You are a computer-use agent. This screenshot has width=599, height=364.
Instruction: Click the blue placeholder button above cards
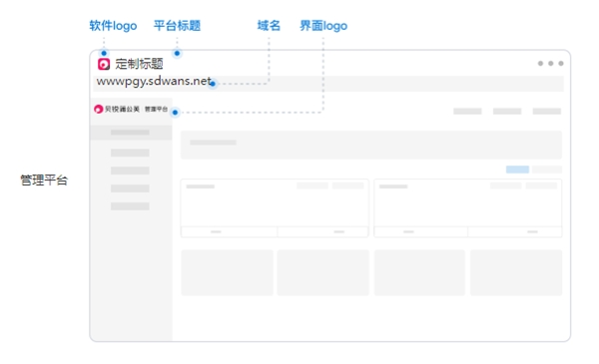click(517, 169)
